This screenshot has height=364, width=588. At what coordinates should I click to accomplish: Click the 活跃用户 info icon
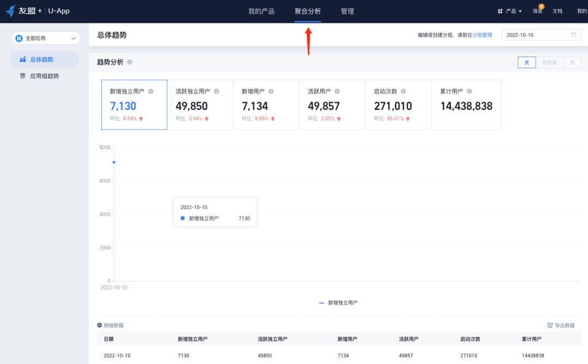pos(337,91)
